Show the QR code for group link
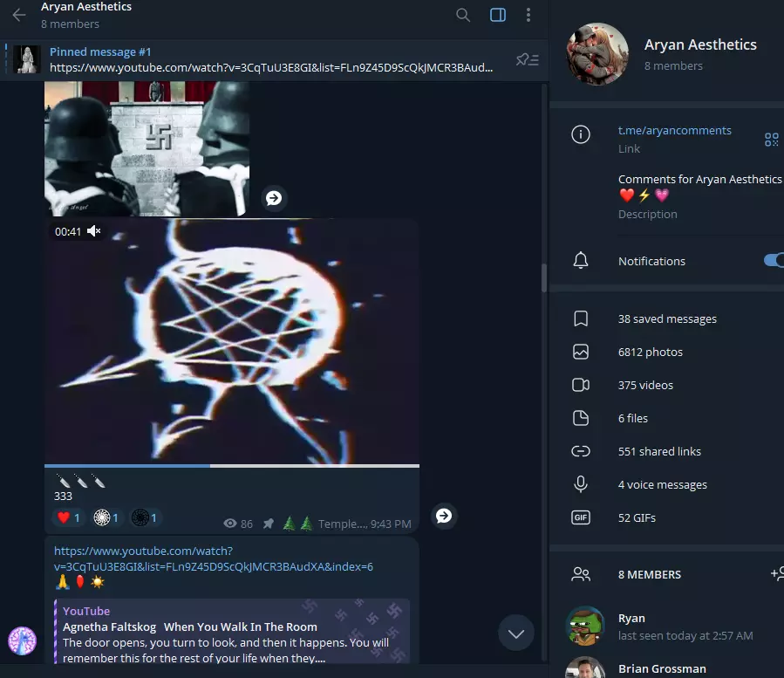The image size is (784, 678). [772, 140]
